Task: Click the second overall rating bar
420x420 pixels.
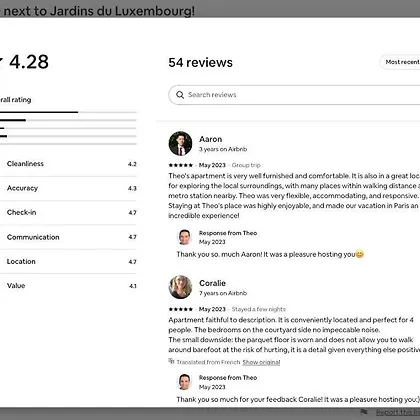Action: point(68,120)
